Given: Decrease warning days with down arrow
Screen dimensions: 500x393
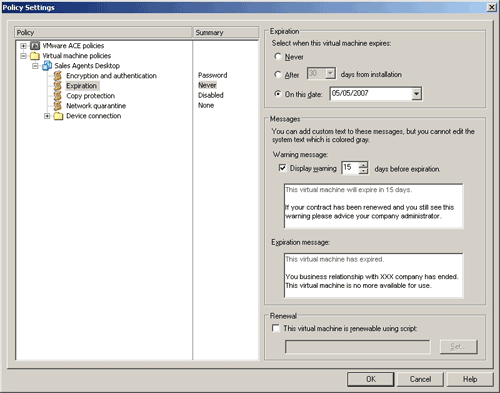Looking at the screenshot, I should pos(363,171).
